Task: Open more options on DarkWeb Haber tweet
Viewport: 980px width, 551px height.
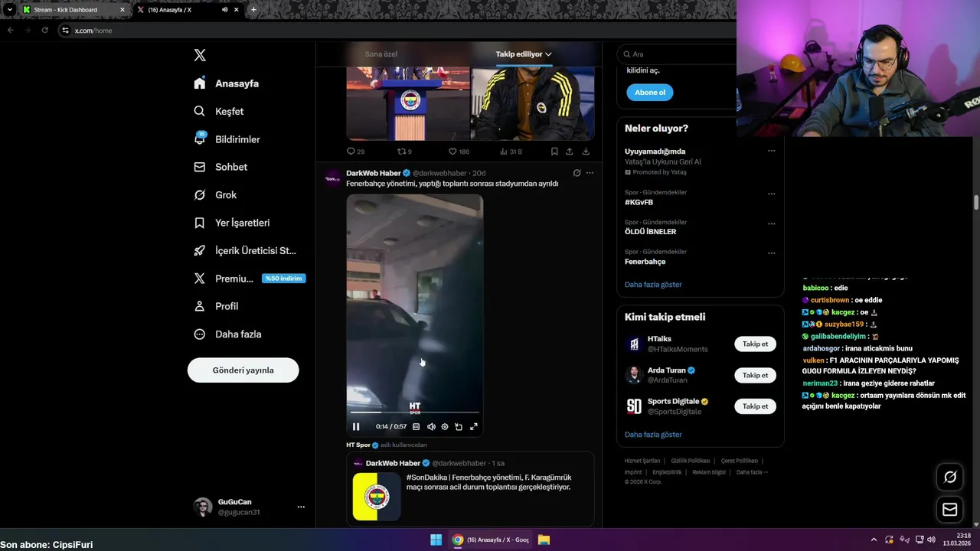Action: click(x=590, y=173)
